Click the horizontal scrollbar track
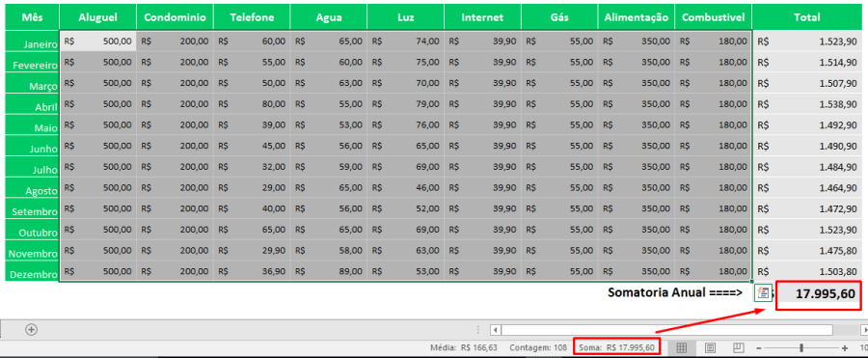 [x=667, y=330]
